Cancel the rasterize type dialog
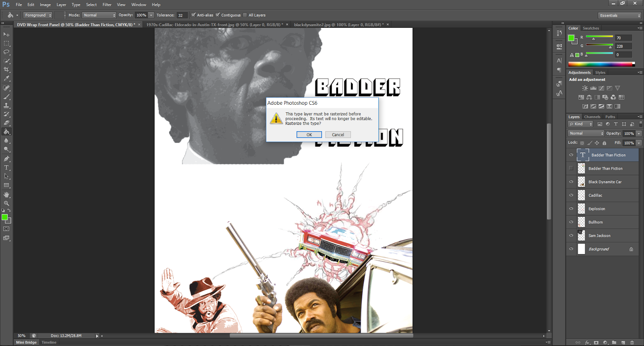Viewport: 644px width, 346px height. [x=338, y=135]
